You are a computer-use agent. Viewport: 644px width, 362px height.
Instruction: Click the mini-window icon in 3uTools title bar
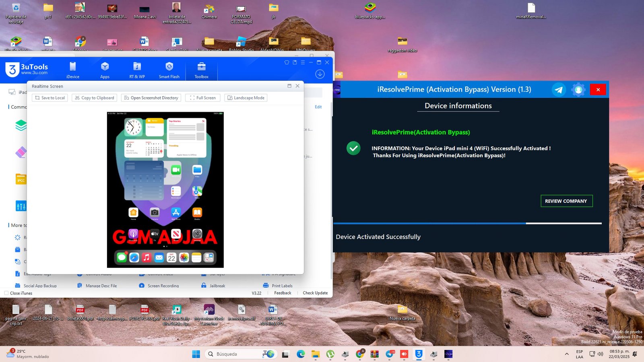pyautogui.click(x=295, y=62)
